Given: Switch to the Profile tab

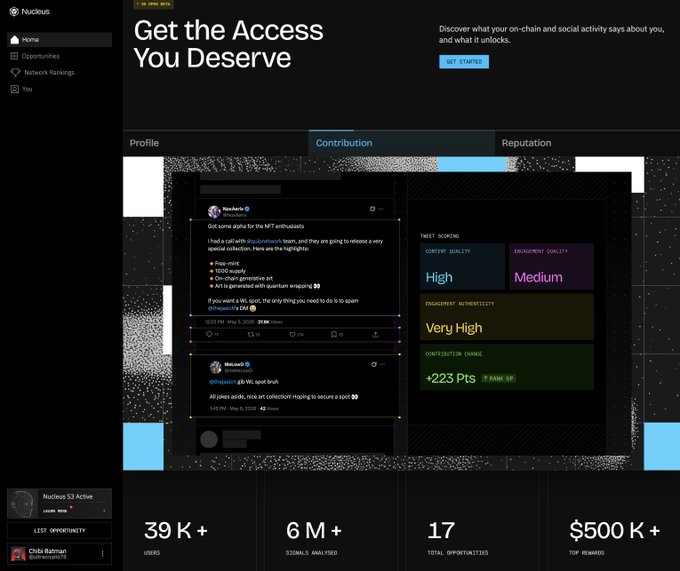Looking at the screenshot, I should tap(215, 143).
